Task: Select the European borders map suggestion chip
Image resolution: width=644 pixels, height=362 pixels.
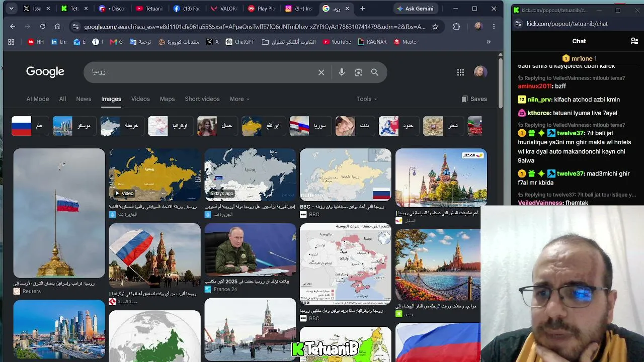Action: point(398,126)
